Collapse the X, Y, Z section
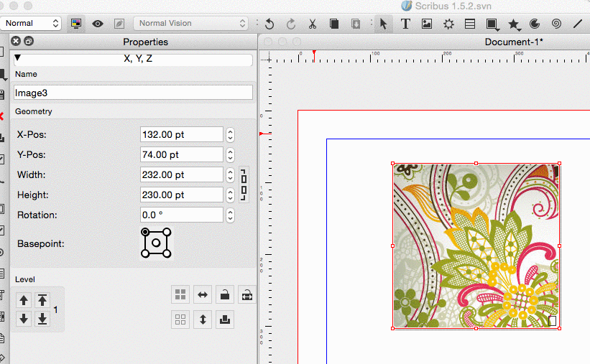 (18, 59)
